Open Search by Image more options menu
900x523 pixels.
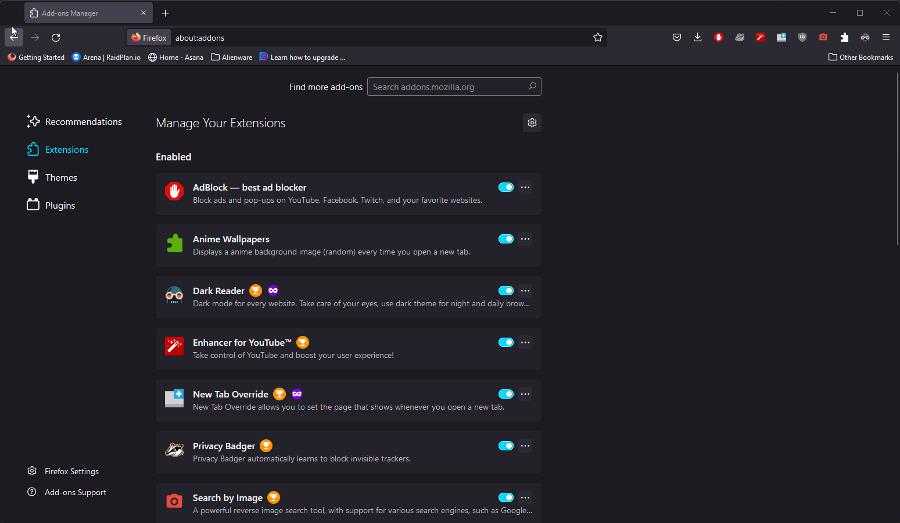(525, 497)
